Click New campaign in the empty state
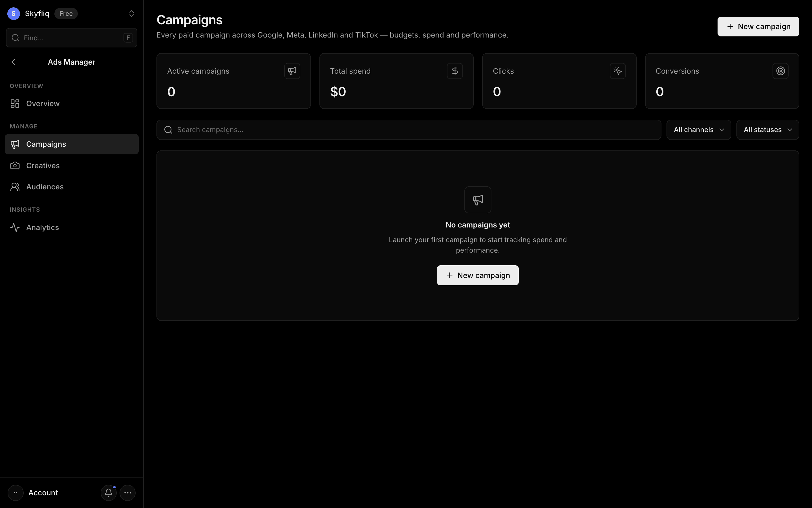The image size is (812, 508). [477, 275]
